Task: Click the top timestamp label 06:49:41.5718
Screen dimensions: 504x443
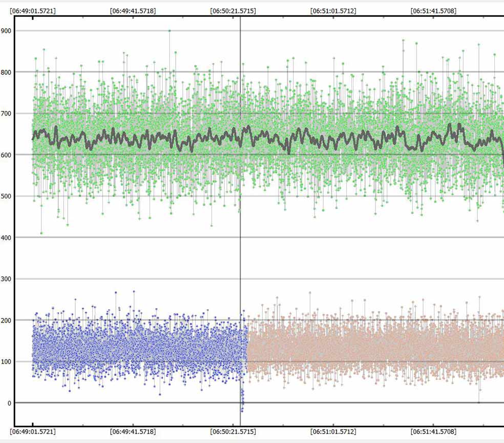Action: click(133, 11)
